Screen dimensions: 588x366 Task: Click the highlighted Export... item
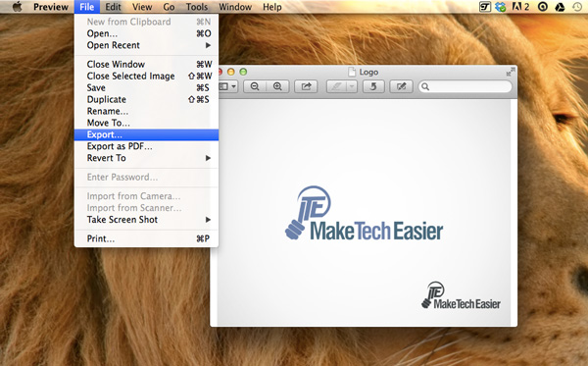pyautogui.click(x=146, y=134)
